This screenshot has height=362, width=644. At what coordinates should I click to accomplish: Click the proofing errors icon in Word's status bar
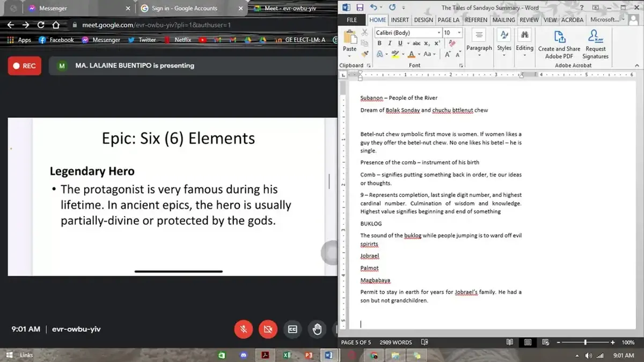tap(425, 342)
